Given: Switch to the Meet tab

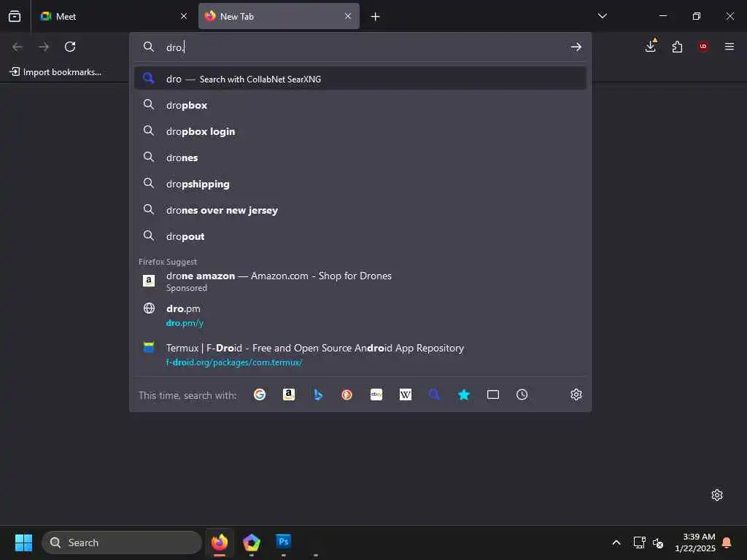Looking at the screenshot, I should tap(115, 16).
